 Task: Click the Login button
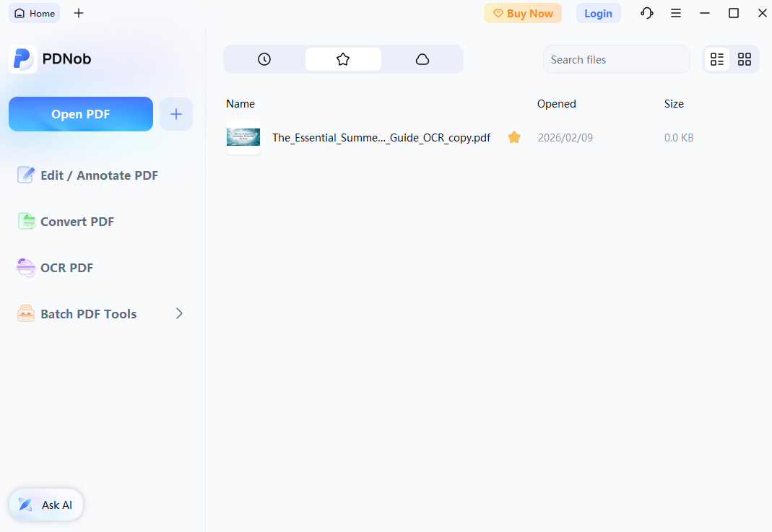click(598, 13)
